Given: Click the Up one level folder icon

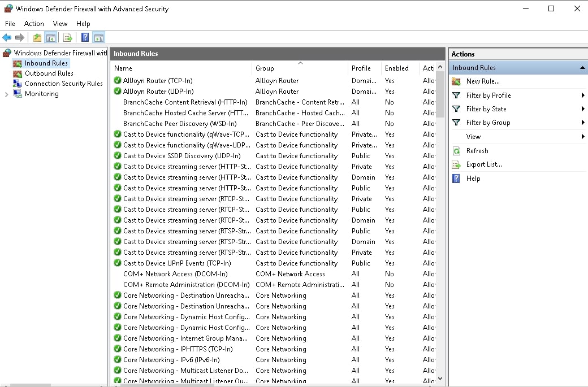Looking at the screenshot, I should tap(37, 37).
